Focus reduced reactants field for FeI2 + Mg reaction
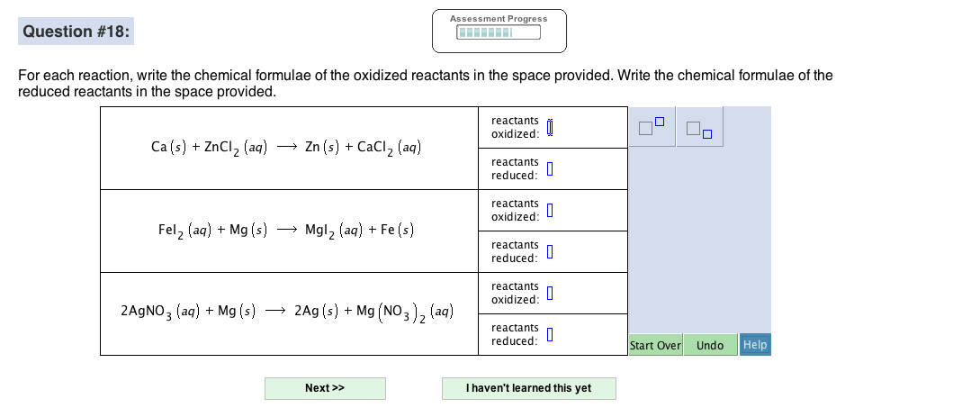Screen dimensions: 980x417 click(549, 252)
